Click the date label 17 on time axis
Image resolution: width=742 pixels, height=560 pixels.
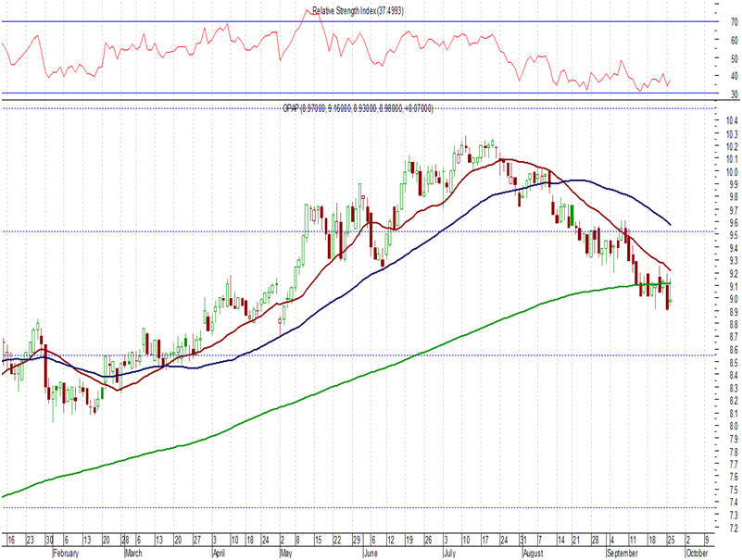[x=485, y=541]
